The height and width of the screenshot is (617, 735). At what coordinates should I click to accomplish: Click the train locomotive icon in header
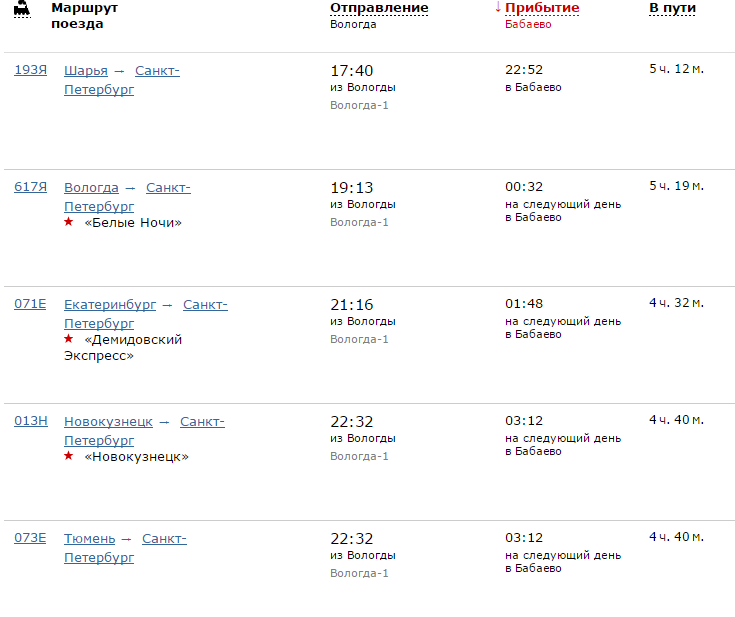[22, 8]
